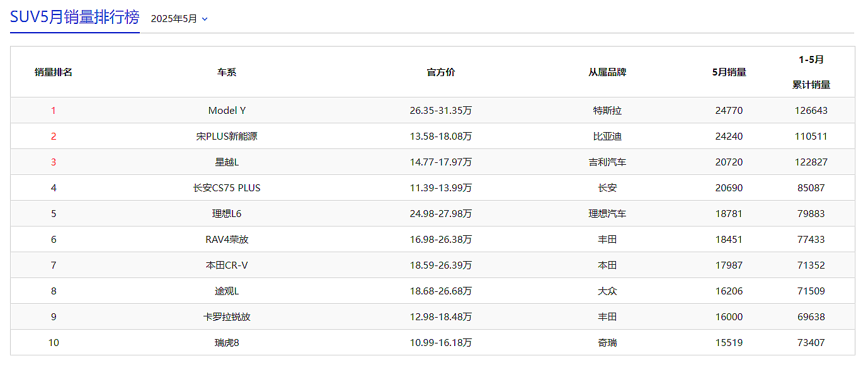Image resolution: width=868 pixels, height=368 pixels.
Task: Click price 13.58-18.08万 for 宋PLUS
Action: point(440,137)
